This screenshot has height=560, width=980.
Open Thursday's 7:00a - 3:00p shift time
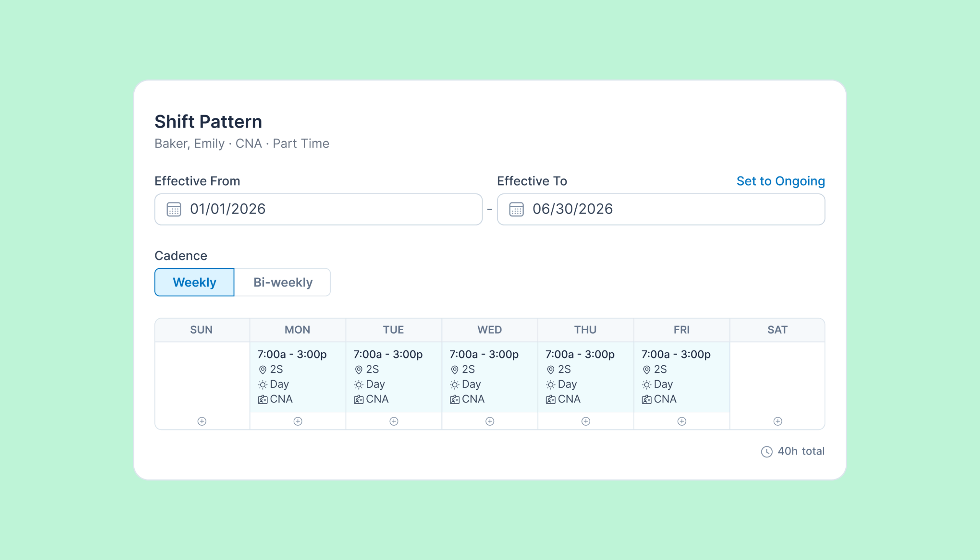tap(580, 354)
